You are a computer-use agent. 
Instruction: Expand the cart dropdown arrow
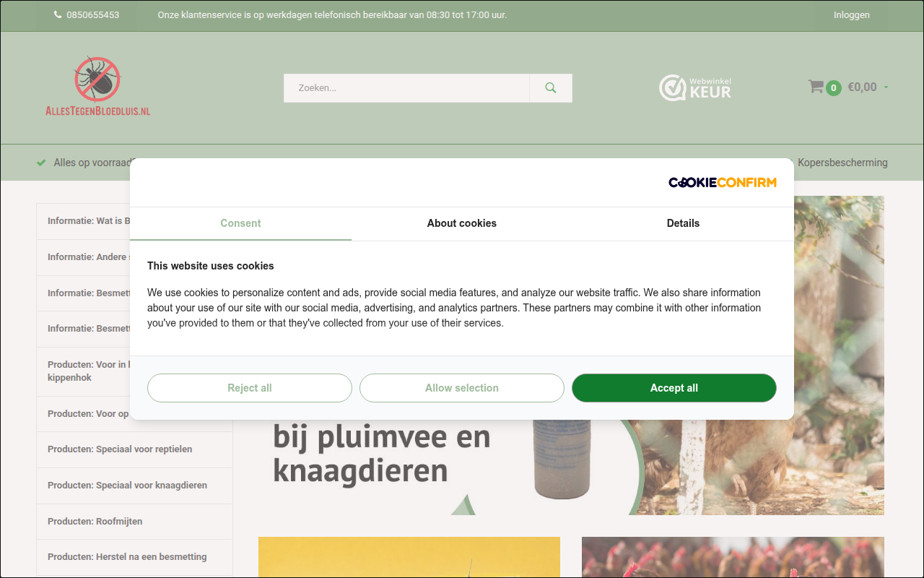[x=886, y=87]
